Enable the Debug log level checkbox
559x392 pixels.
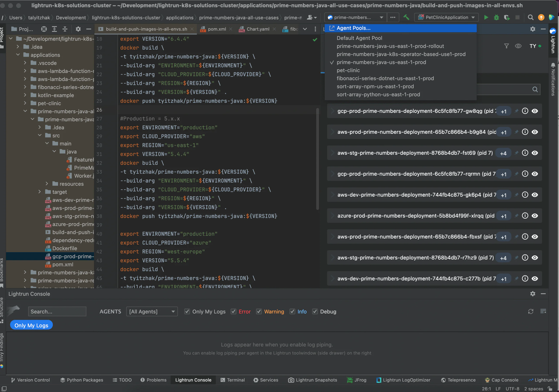(x=315, y=312)
